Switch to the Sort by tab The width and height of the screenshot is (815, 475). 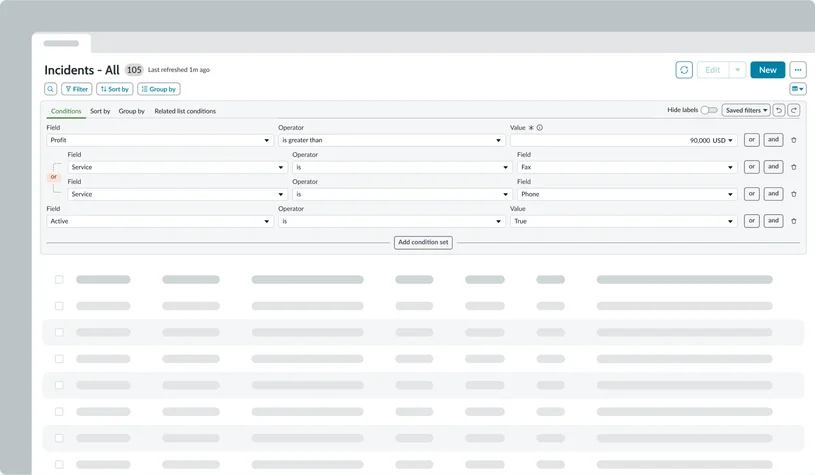coord(100,111)
